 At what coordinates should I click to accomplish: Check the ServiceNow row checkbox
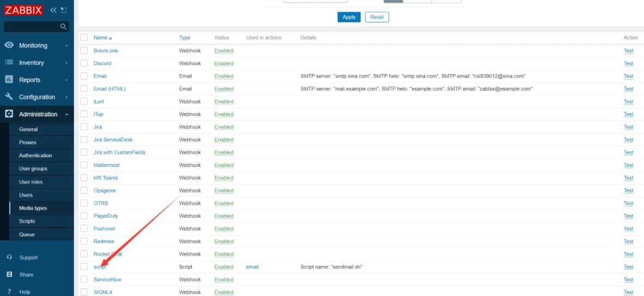[84, 279]
